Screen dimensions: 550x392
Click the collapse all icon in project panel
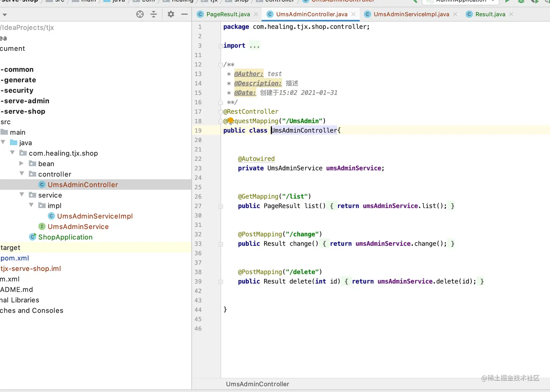click(154, 14)
